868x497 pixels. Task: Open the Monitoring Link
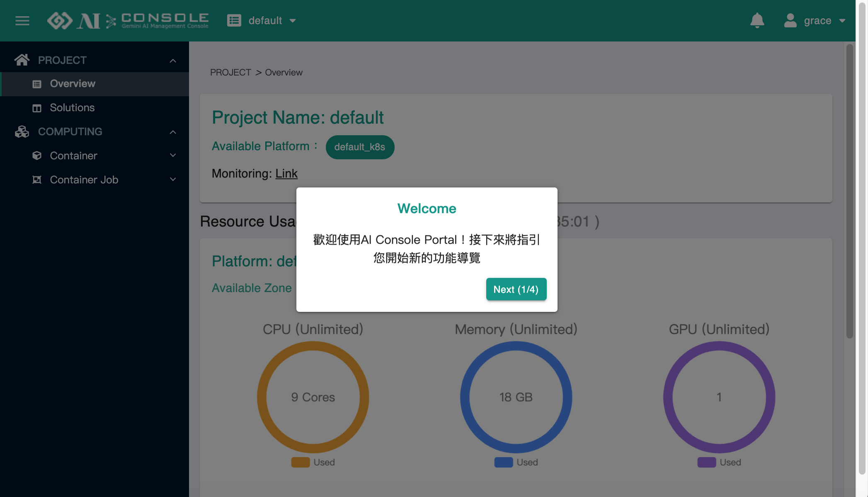tap(286, 173)
